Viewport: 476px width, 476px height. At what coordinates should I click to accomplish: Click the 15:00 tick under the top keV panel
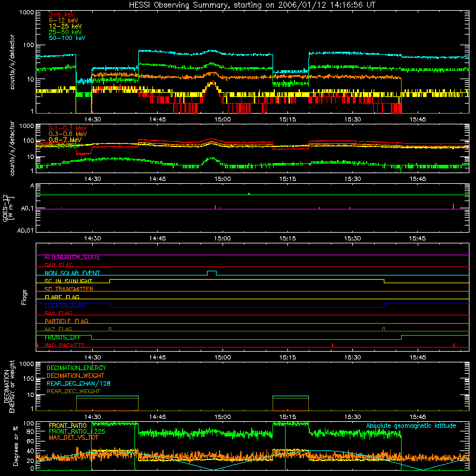coord(223,120)
